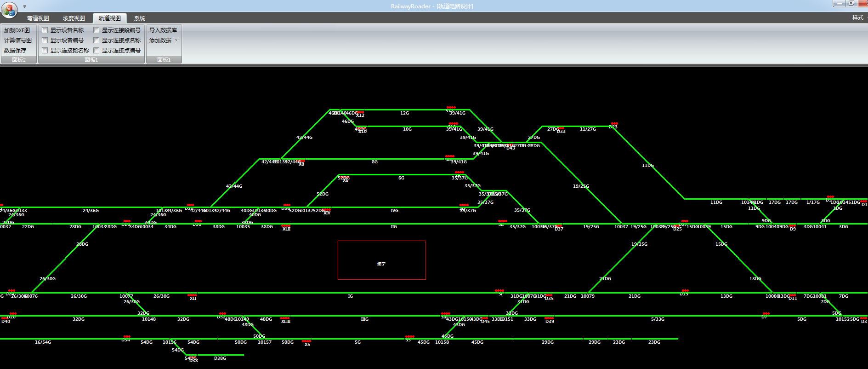This screenshot has height=369, width=868.
Task: Click track label 10G
Action: coord(407,129)
